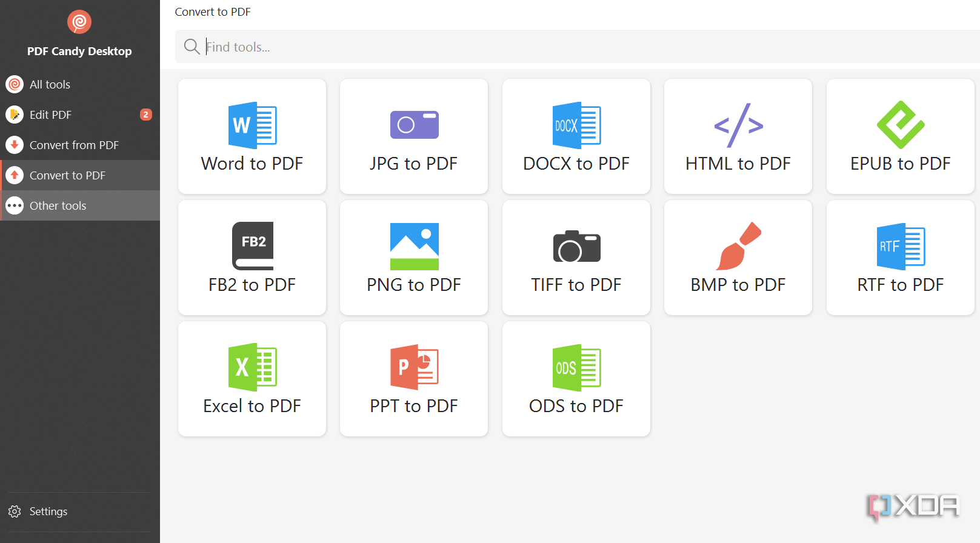Click the 'BMP to PDF' label
The width and height of the screenshot is (980, 543).
tap(738, 285)
